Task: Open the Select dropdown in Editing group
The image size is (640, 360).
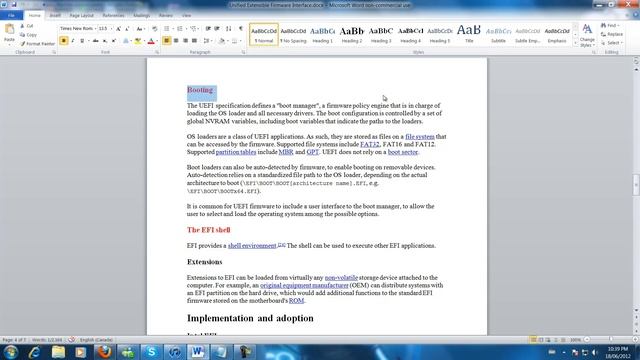Action: 622,43
